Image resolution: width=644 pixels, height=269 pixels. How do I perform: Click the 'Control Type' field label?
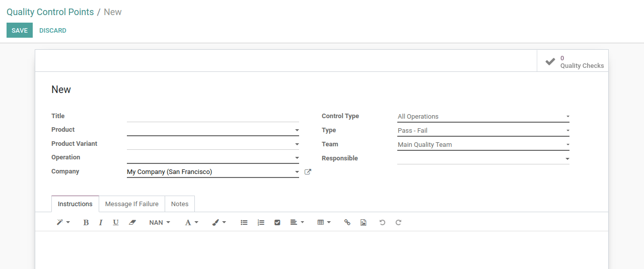(x=340, y=116)
